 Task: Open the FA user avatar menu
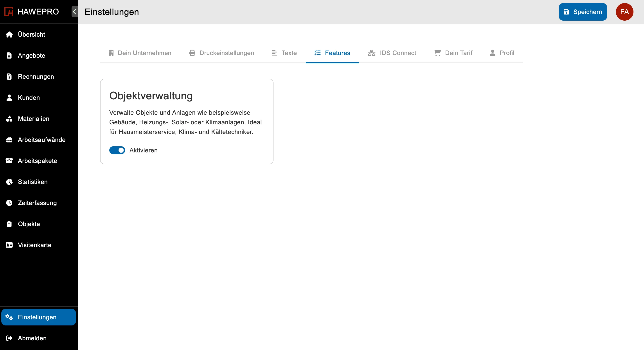click(624, 12)
